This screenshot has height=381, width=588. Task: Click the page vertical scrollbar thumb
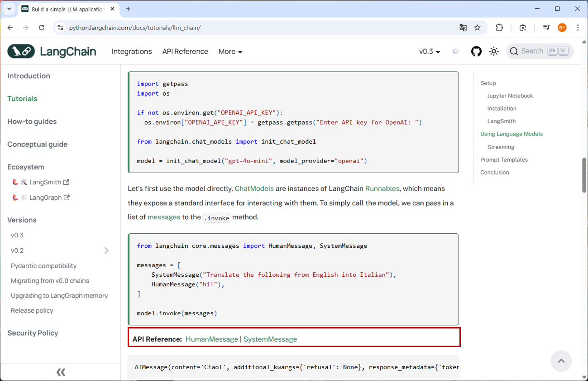pos(584,175)
